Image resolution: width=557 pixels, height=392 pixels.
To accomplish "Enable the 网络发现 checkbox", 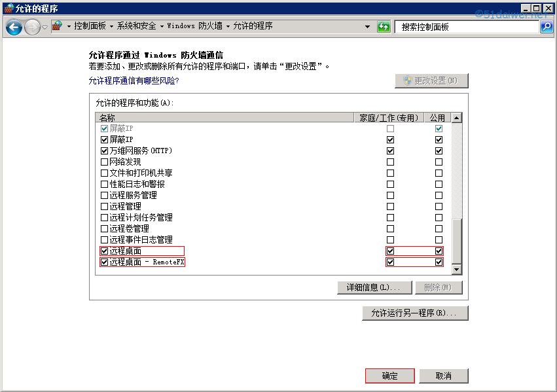I will click(103, 162).
